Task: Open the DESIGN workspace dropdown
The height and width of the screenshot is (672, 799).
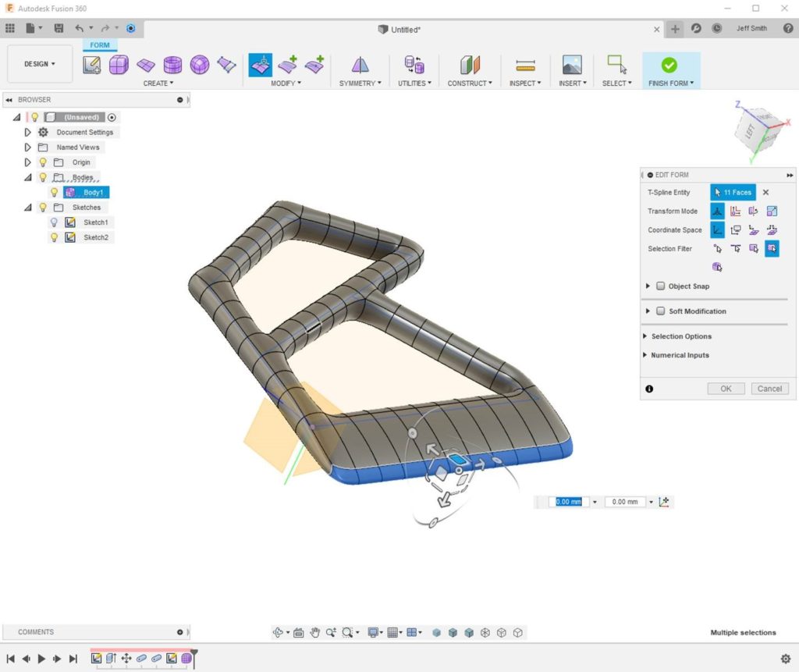Action: 40,64
